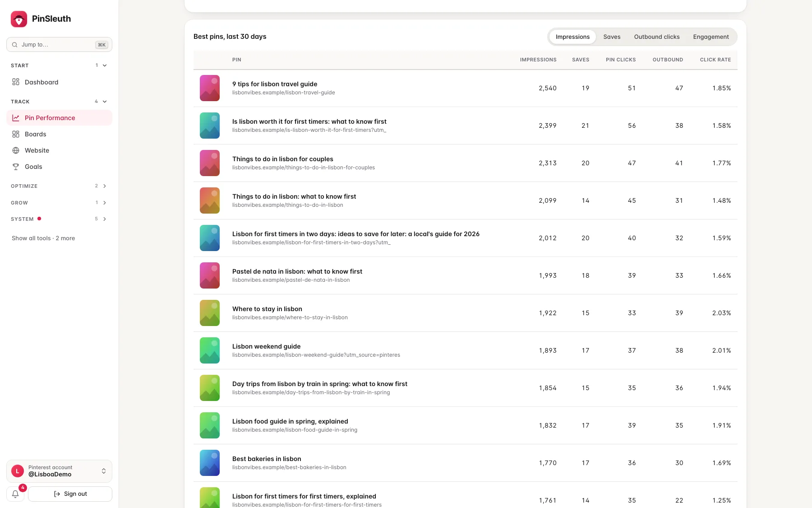Click impressions value 2,540
Viewport: 812px width, 508px height.
(548, 88)
